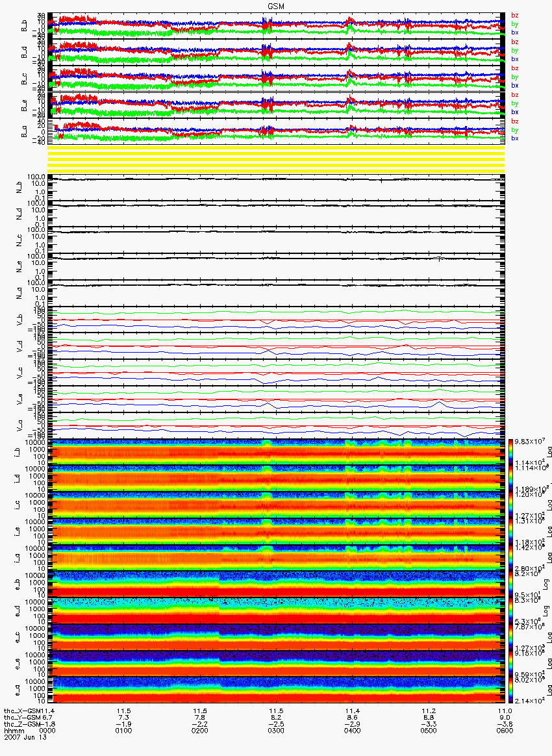Select the N_e density panel label
Screen dimensions: 552x756
coord(19,267)
